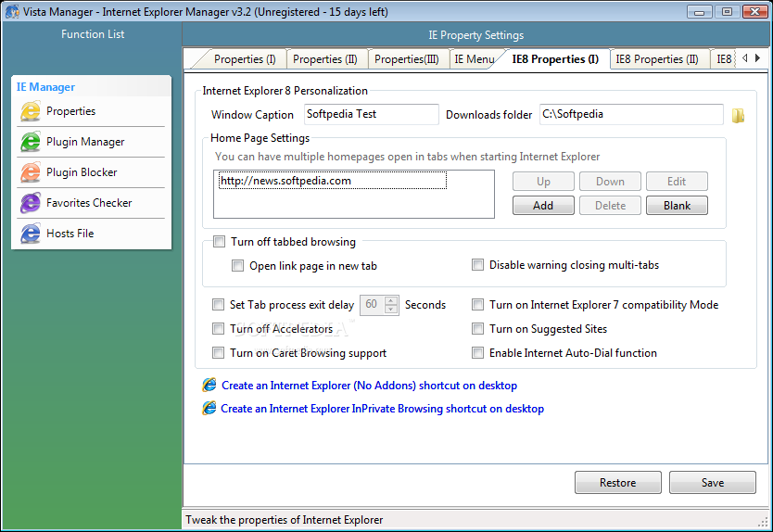This screenshot has height=532, width=773.
Task: Check Turn on Suggested Sites
Action: pyautogui.click(x=477, y=328)
